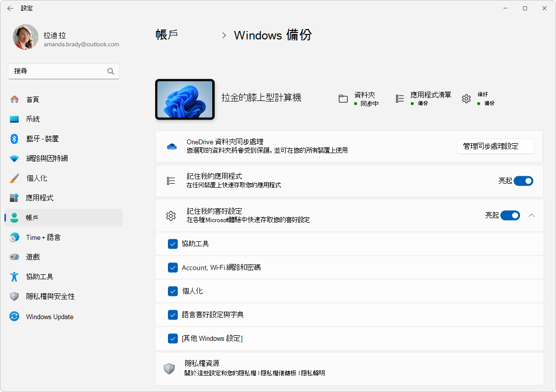Select the 系統 system icon

[x=14, y=119]
